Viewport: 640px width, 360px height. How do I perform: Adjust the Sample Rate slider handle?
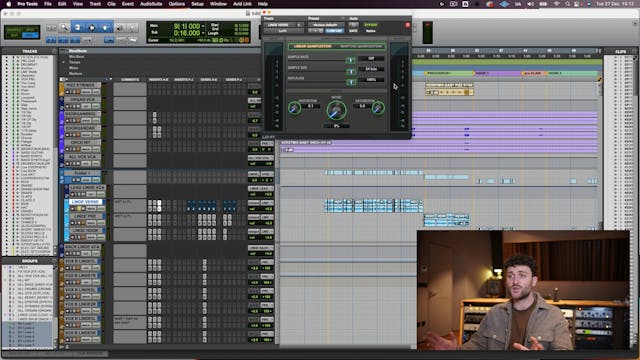(x=351, y=60)
